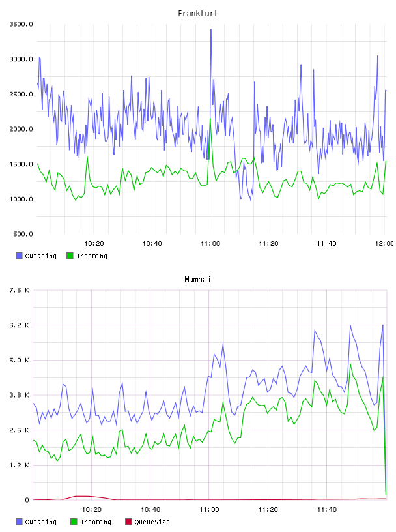The width and height of the screenshot is (396, 532).
Task: Click the 3500.0 y-axis label in Frankfurt chart
Action: (21, 24)
